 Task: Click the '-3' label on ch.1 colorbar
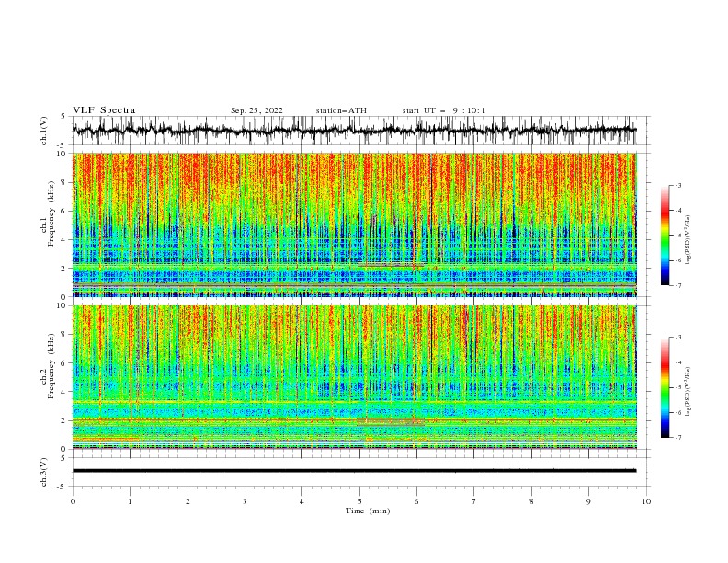677,185
